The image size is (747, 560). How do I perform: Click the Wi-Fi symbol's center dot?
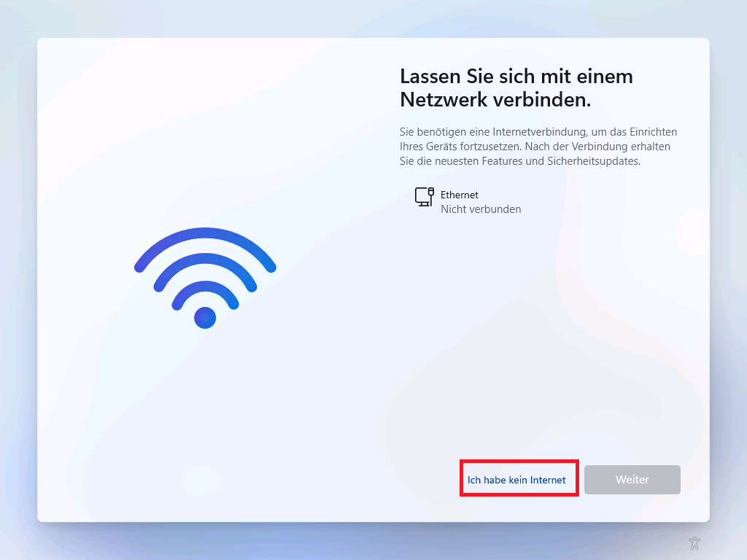coord(205,318)
